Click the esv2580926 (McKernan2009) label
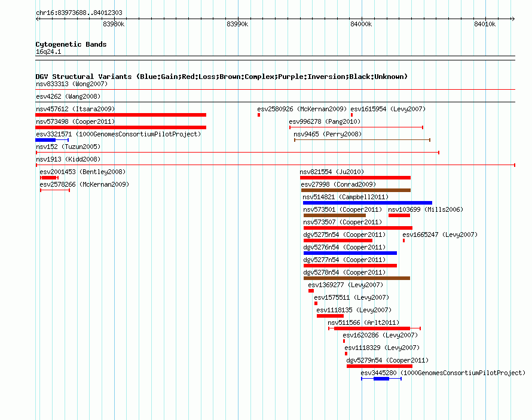 (x=302, y=109)
